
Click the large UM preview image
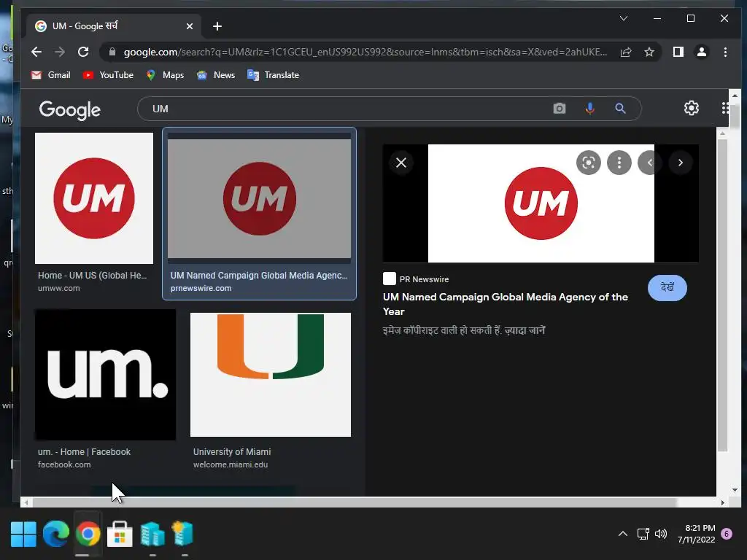(541, 203)
